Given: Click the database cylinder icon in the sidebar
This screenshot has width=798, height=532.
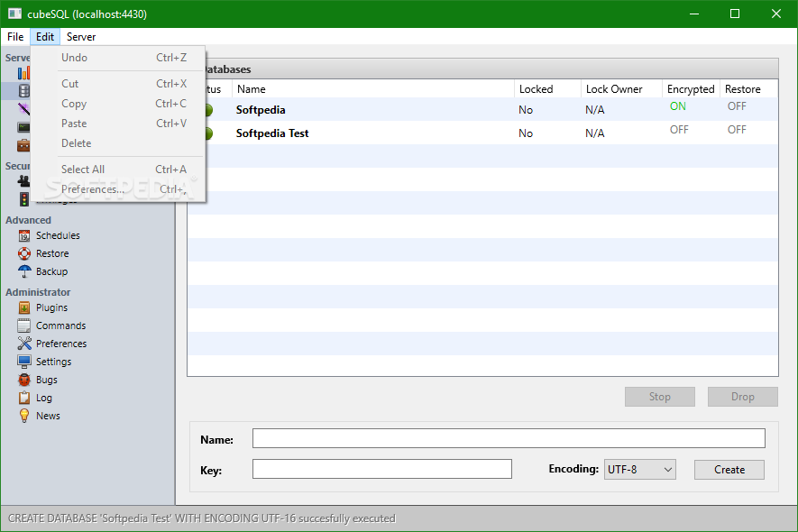Looking at the screenshot, I should click(24, 91).
